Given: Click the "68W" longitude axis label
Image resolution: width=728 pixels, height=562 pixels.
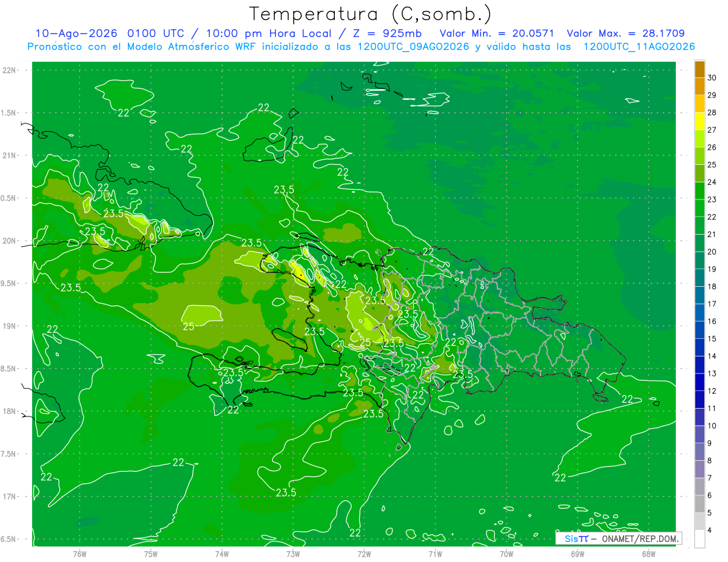Looking at the screenshot, I should coord(649,554).
